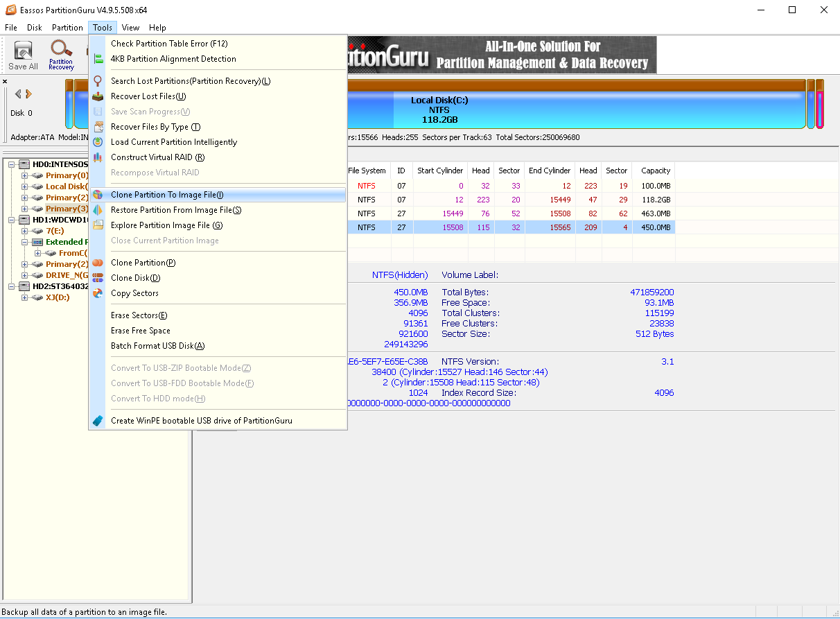Select HD2:ST364032 disk in tree
The width and height of the screenshot is (840, 619).
[60, 286]
